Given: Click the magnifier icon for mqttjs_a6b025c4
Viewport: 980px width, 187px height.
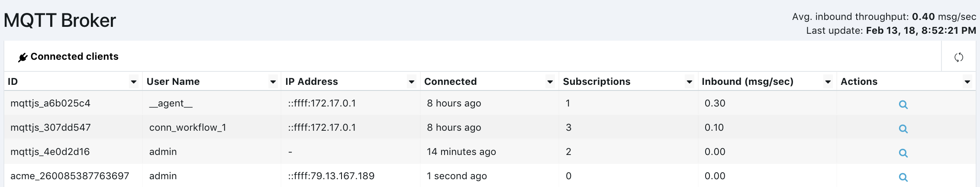Looking at the screenshot, I should [x=903, y=104].
